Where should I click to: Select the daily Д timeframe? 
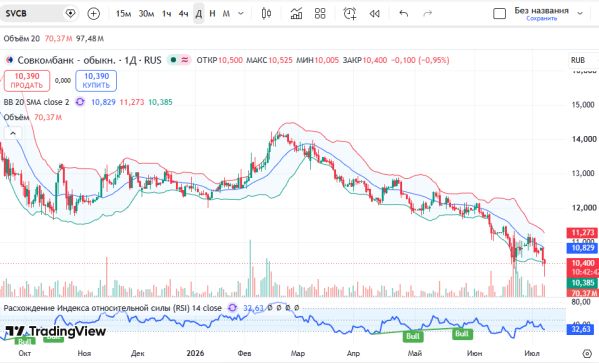[x=199, y=14]
